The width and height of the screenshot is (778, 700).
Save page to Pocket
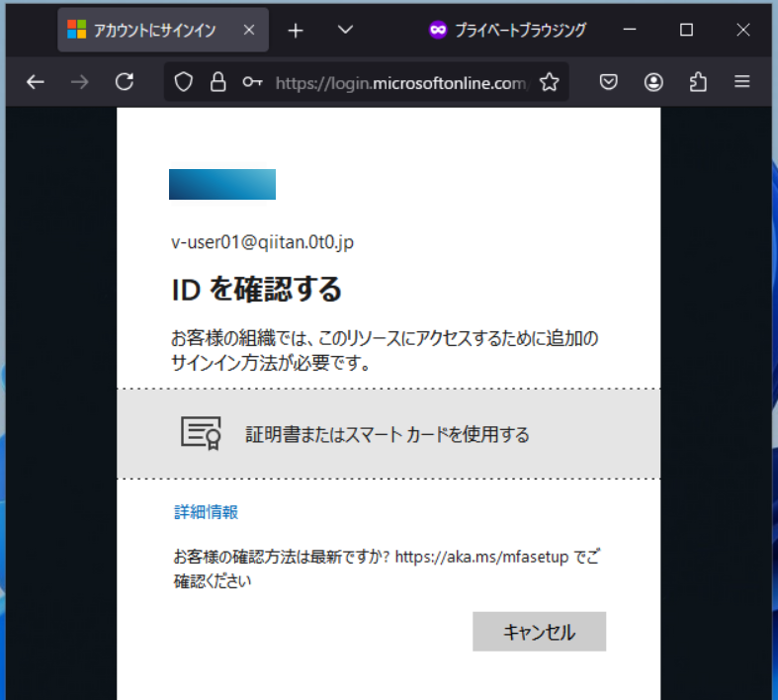coord(608,82)
